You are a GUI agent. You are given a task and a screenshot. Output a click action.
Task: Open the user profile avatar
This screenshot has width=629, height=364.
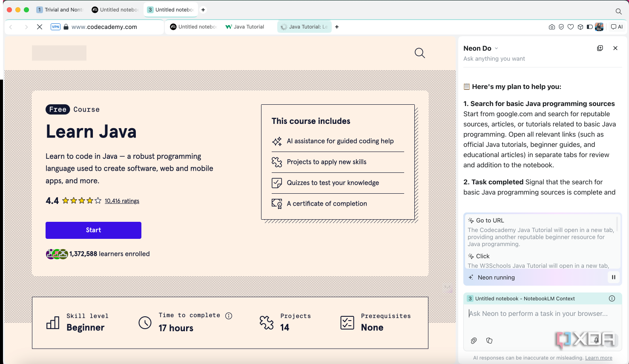(599, 27)
